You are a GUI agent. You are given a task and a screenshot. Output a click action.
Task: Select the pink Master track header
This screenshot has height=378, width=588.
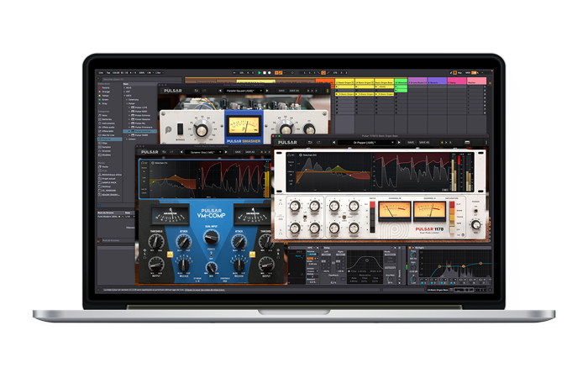pos(476,82)
